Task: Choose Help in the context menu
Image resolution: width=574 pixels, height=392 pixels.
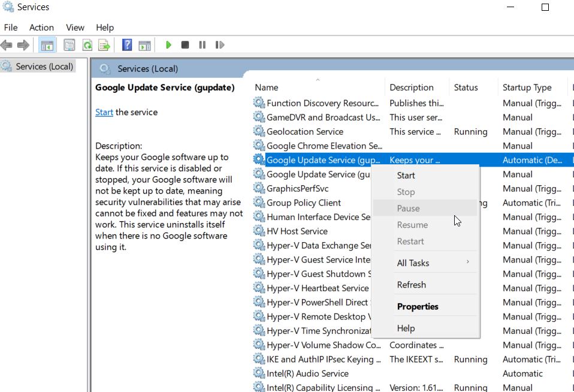Action: [x=425, y=328]
